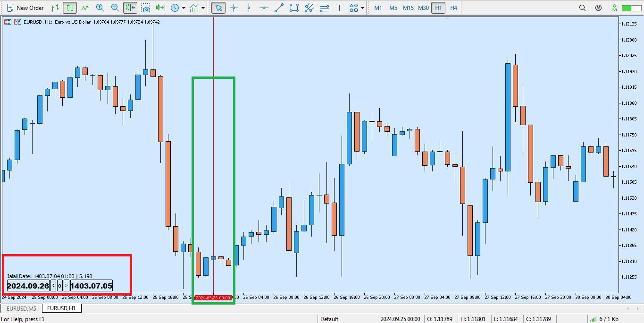This screenshot has height=323, width=644.
Task: Click the 2024.09.26 Gregorian date box
Action: point(28,285)
